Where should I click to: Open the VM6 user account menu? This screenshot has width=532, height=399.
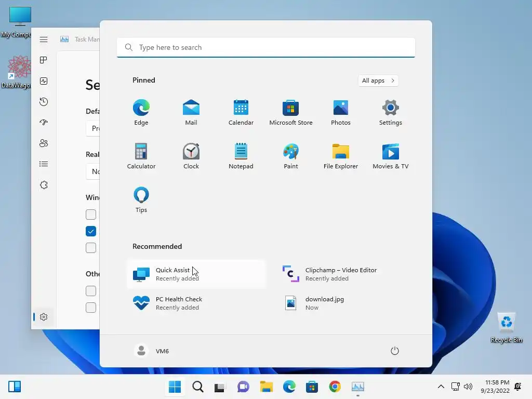point(152,351)
